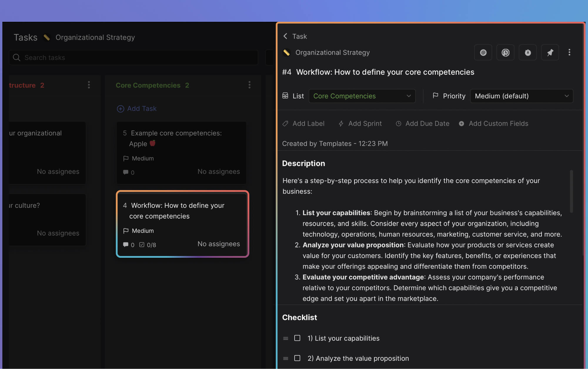Expand the Priority Medium (default) dropdown
The width and height of the screenshot is (588, 369).
click(521, 96)
